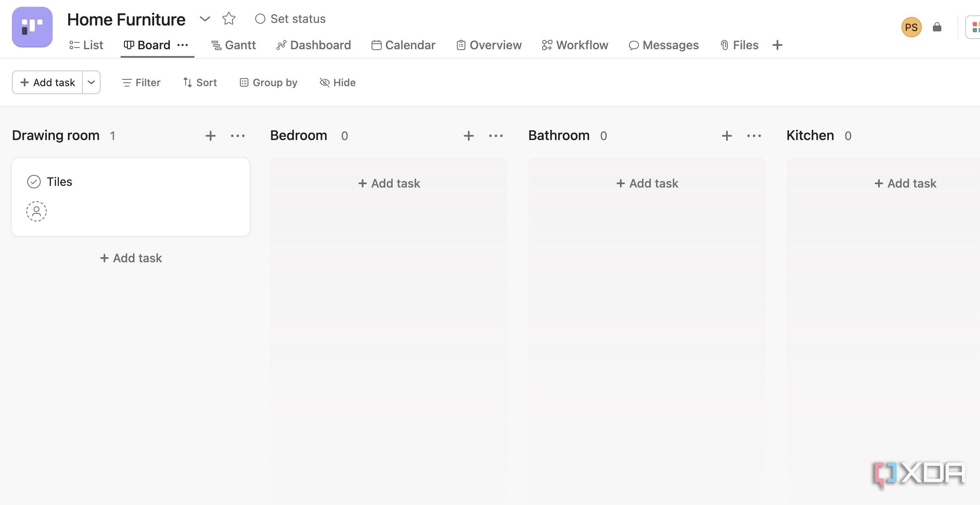Screen dimensions: 980x505
Task: Add task via plus in Bathroom header
Action: tap(727, 136)
